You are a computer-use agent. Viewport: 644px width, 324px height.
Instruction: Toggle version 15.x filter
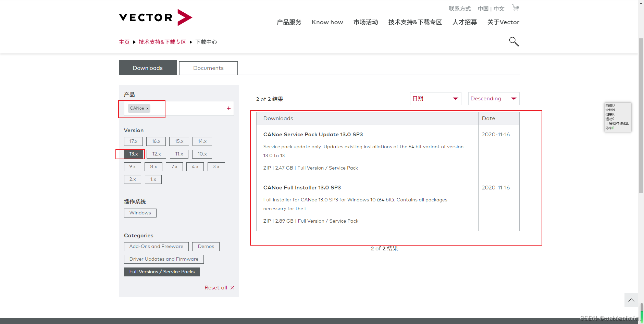point(179,141)
